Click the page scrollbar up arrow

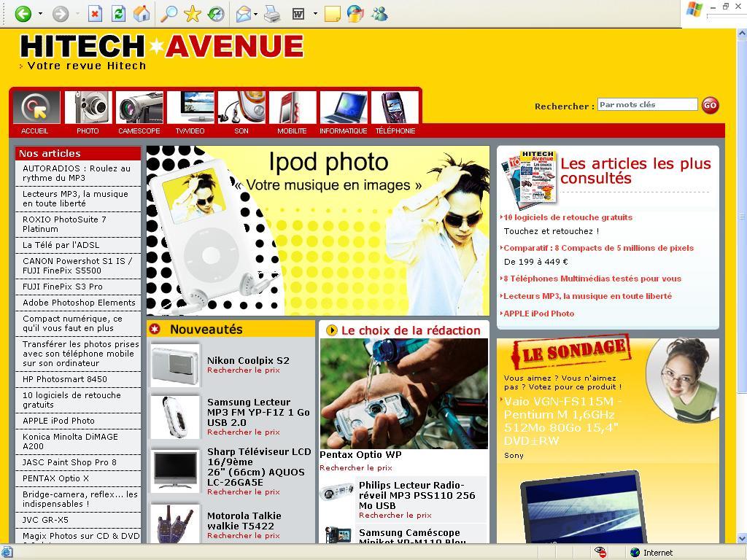point(742,34)
